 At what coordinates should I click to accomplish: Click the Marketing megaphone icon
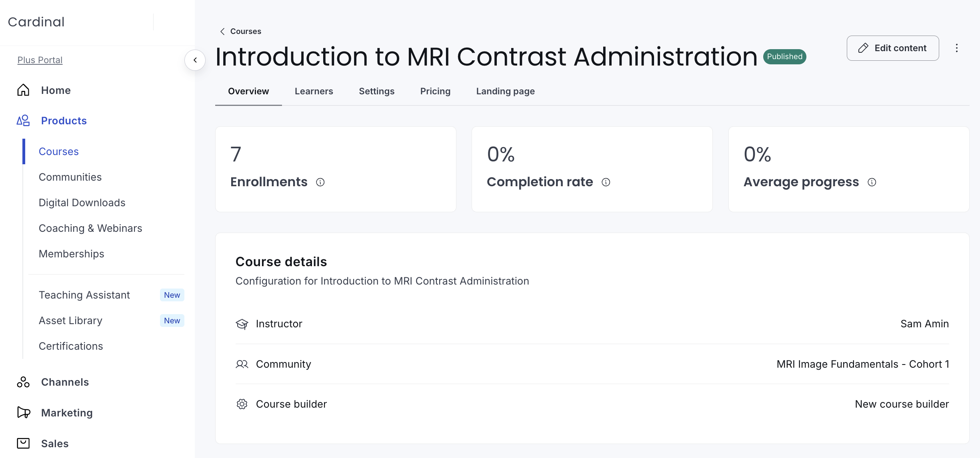(x=24, y=412)
